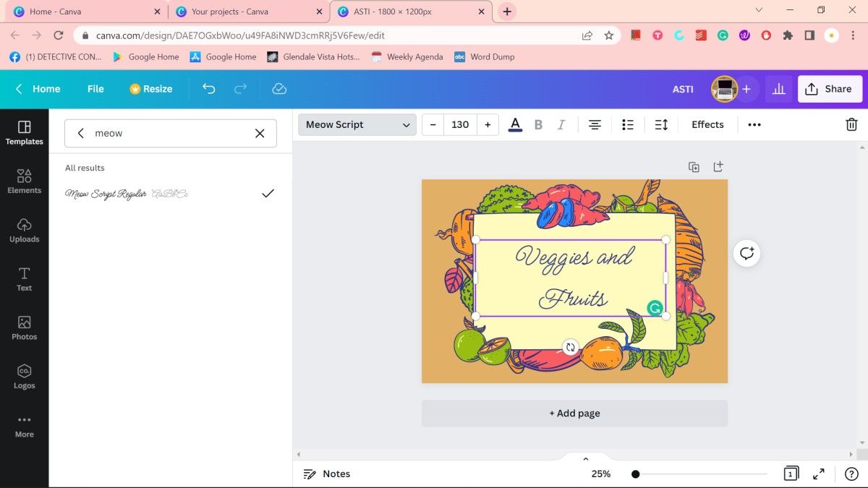Open the letter spacing options
The height and width of the screenshot is (488, 868).
[x=660, y=124]
